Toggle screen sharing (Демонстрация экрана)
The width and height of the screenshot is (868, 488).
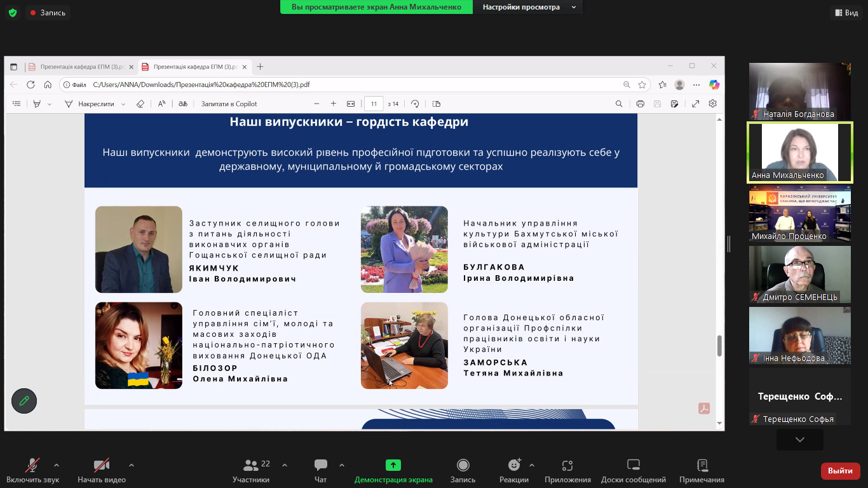pos(393,470)
